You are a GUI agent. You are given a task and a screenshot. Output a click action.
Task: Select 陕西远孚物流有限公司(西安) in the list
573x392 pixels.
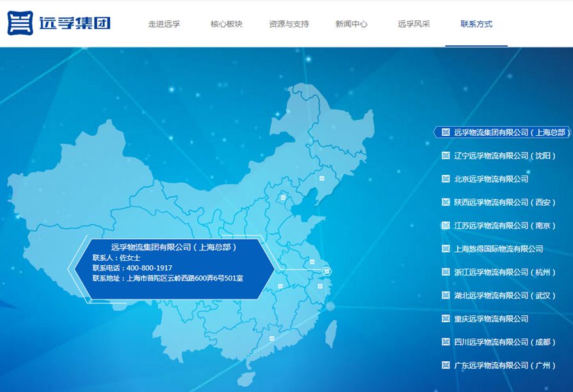point(504,202)
